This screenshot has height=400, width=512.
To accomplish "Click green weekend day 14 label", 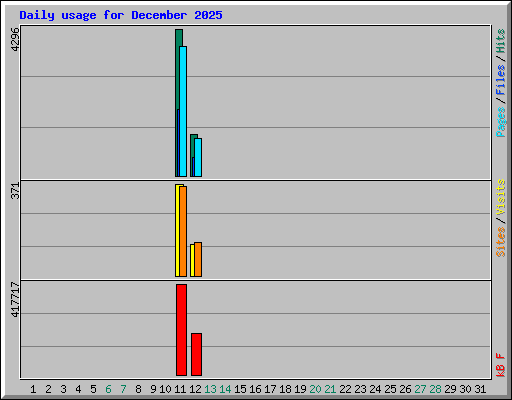I will click(x=225, y=389).
